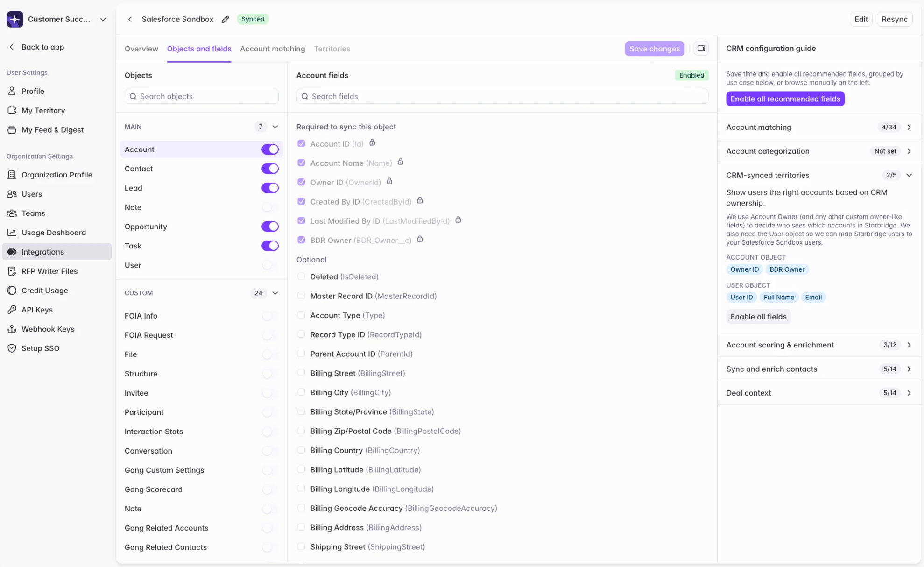Click the Users icon in sidebar
The image size is (924, 567).
click(x=12, y=194)
